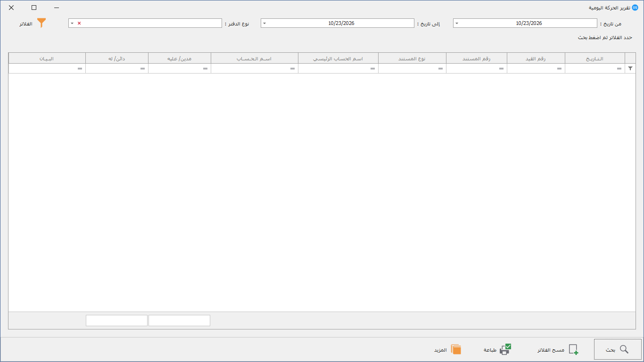The width and height of the screenshot is (644, 362).
Task: Click the search magnifier بحث button
Action: click(x=618, y=350)
